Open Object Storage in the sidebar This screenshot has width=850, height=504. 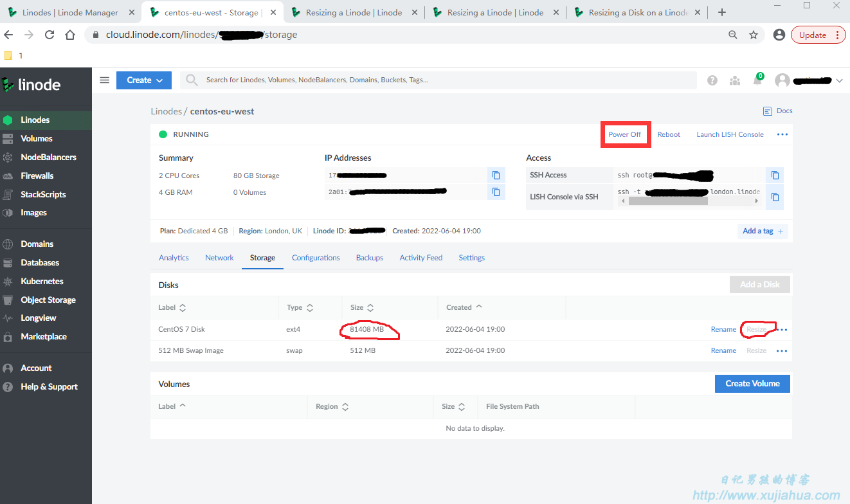[x=46, y=300]
